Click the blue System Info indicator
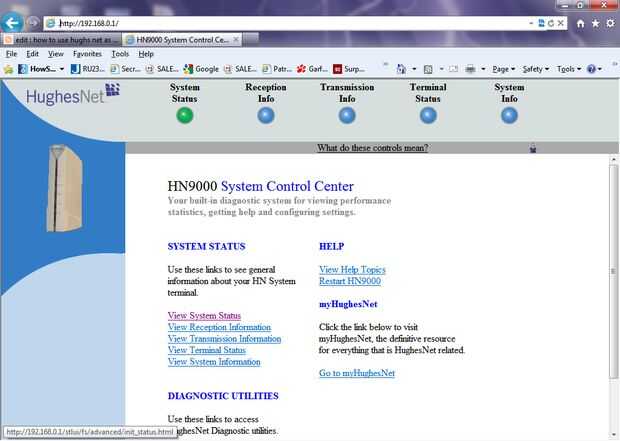Image resolution: width=620 pixels, height=441 pixels. (509, 115)
